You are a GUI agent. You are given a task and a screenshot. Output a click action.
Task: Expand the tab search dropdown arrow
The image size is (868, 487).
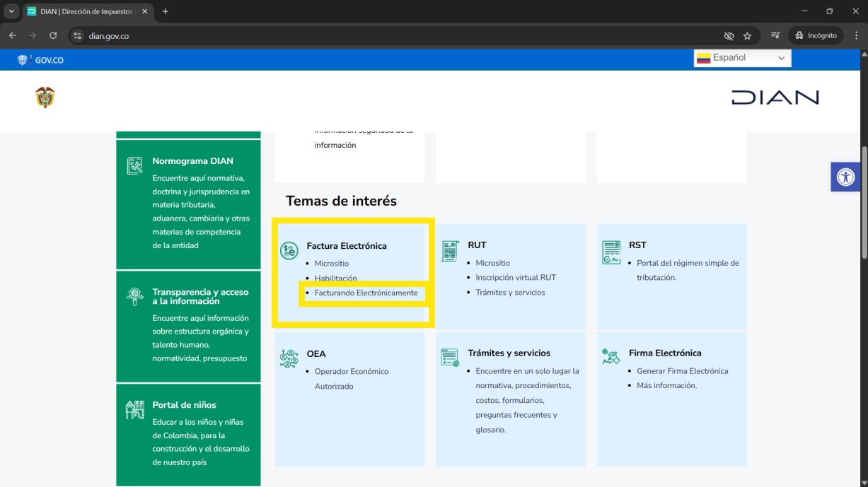coord(11,11)
